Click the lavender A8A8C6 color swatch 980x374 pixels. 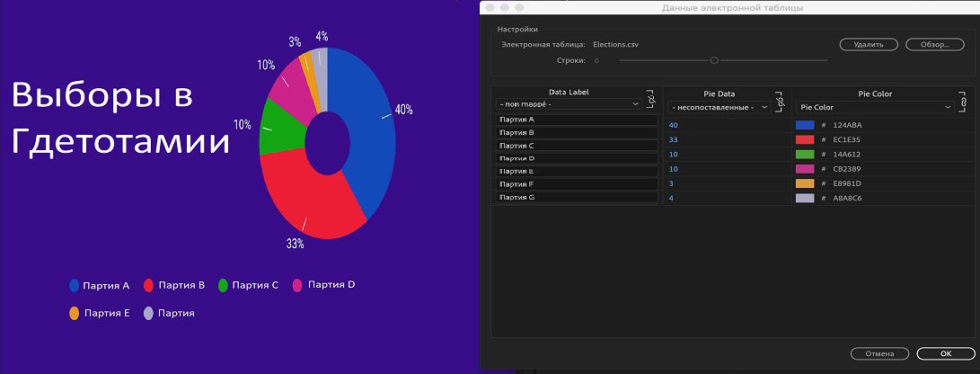tap(804, 199)
